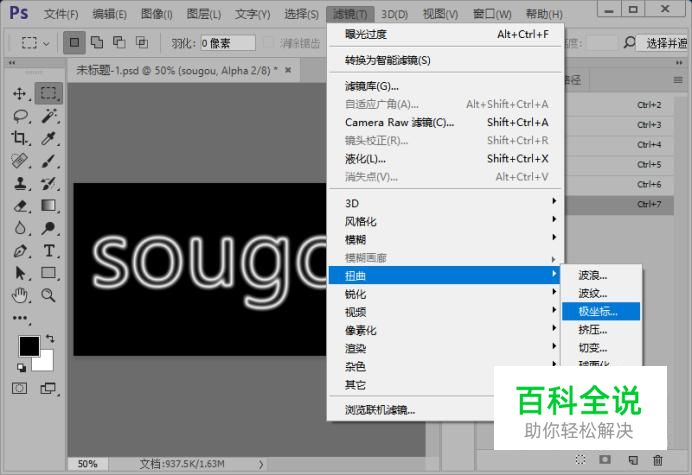Screen dimensions: 692x475
Task: Select the History Brush tool
Action: (49, 183)
